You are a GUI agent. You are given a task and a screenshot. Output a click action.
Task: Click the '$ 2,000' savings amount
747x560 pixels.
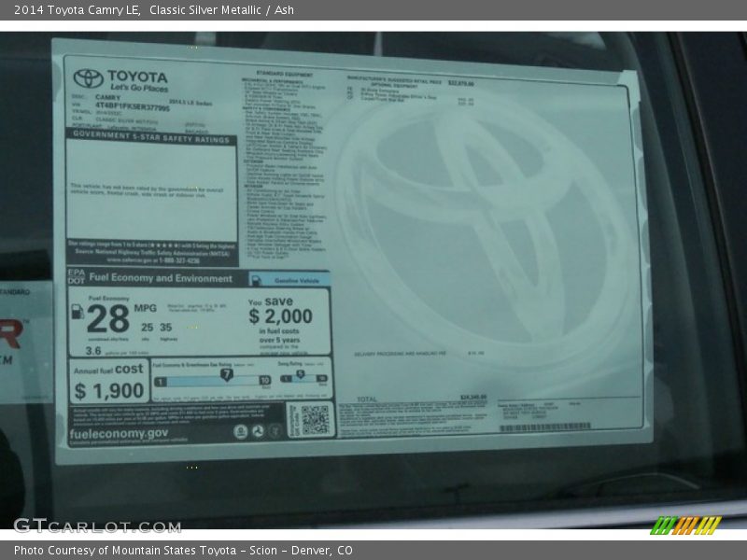point(280,316)
